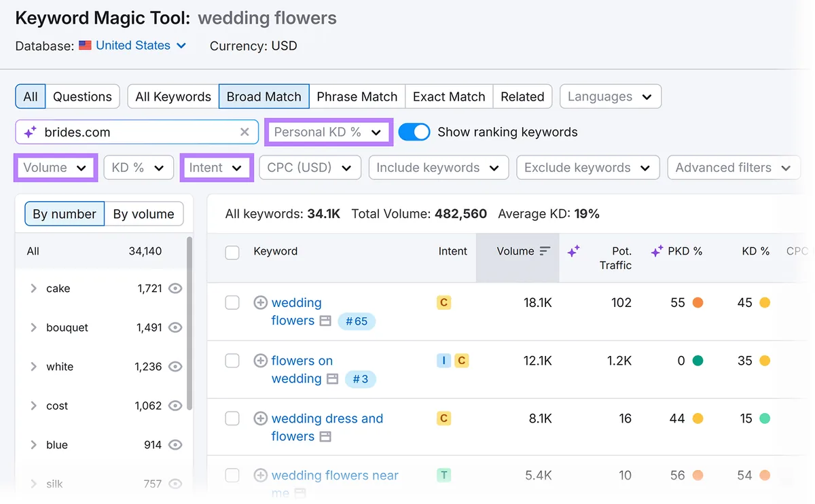Toggle eye icon for bouquet group
Viewport: 815px width, 504px height.
tap(175, 327)
